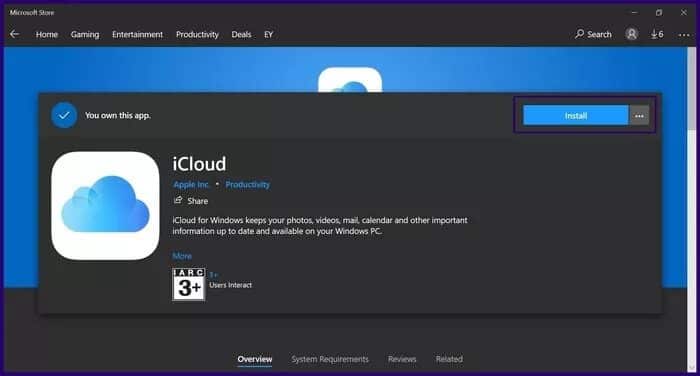Click the large iCloud app logo
700x376 pixels.
coord(105,205)
